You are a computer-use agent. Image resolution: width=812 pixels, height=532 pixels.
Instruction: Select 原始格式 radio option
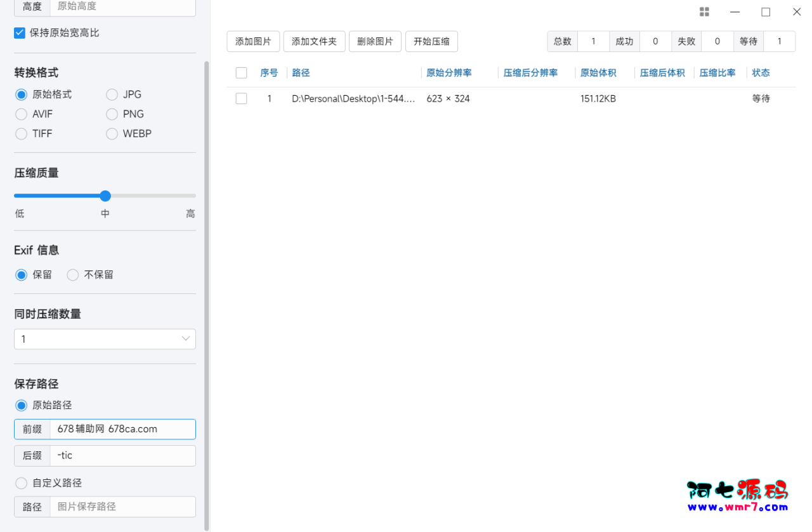pos(22,95)
